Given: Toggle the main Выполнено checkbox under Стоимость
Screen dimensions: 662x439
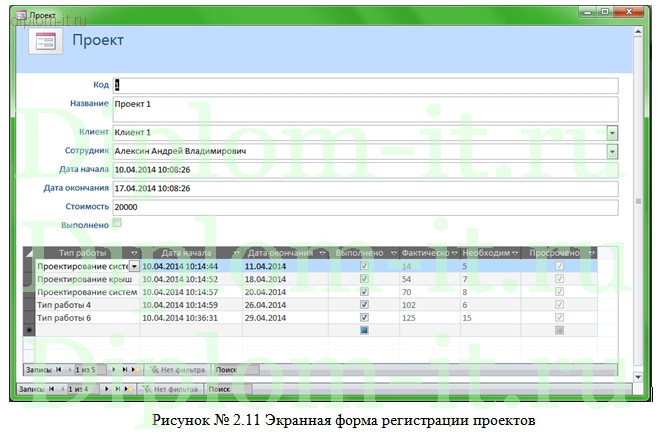Looking at the screenshot, I should tap(117, 223).
